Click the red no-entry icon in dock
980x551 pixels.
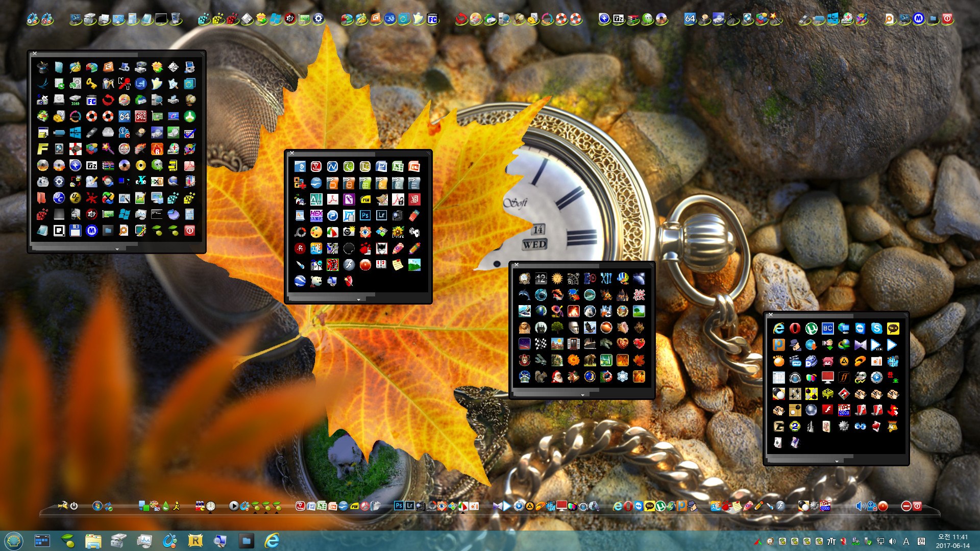click(x=906, y=506)
